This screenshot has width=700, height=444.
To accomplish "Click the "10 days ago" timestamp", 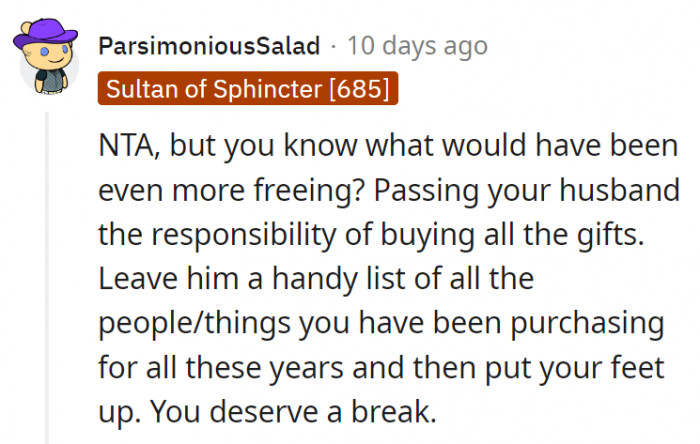I will (x=417, y=46).
